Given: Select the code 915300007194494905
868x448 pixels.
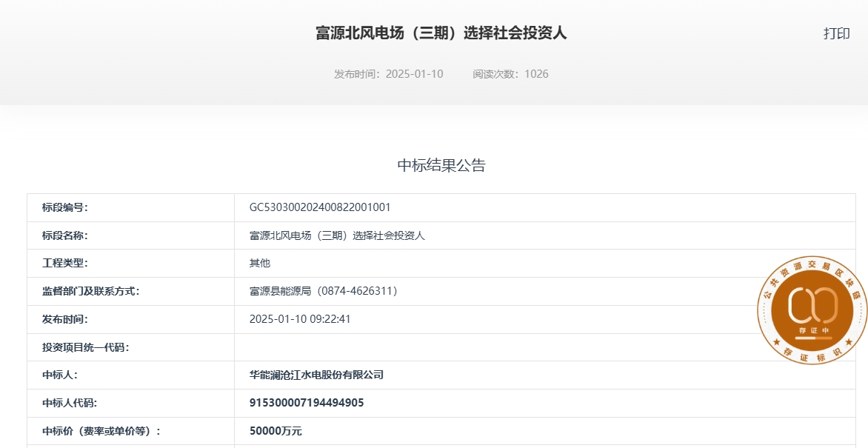Looking at the screenshot, I should (x=307, y=403).
